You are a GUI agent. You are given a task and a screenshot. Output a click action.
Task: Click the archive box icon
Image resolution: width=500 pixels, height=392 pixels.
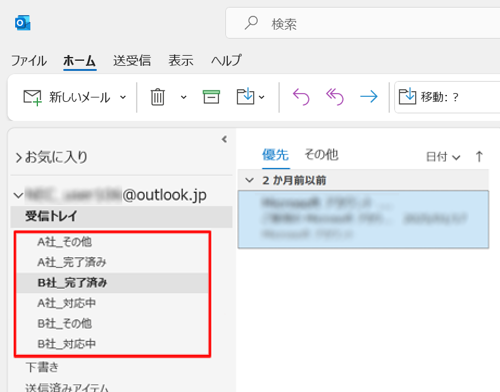(211, 97)
